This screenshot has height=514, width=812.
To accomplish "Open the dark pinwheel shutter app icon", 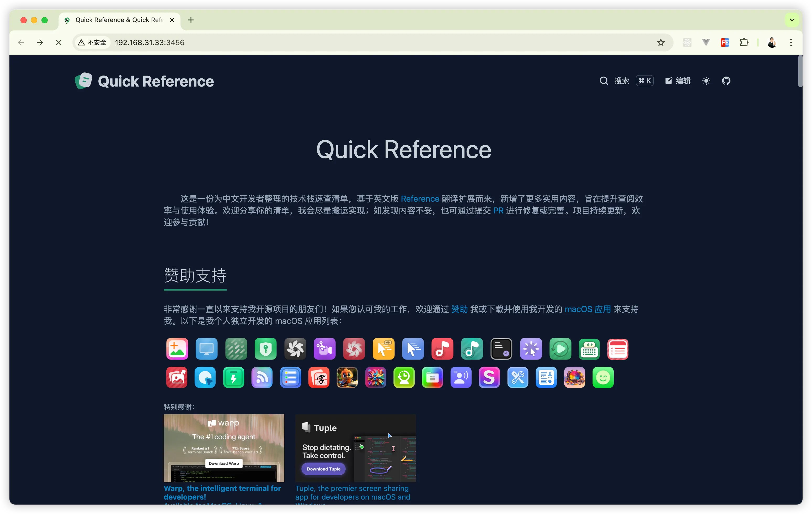I will pos(295,349).
